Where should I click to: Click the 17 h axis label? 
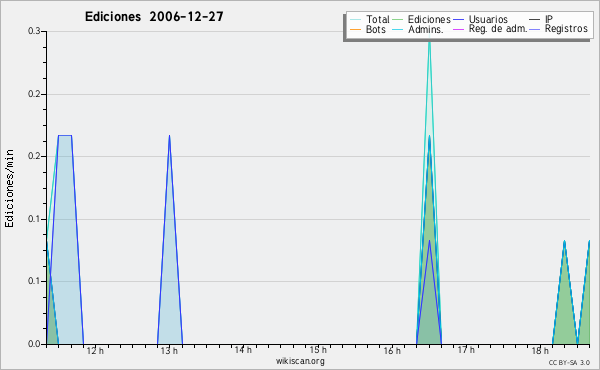tap(466, 350)
